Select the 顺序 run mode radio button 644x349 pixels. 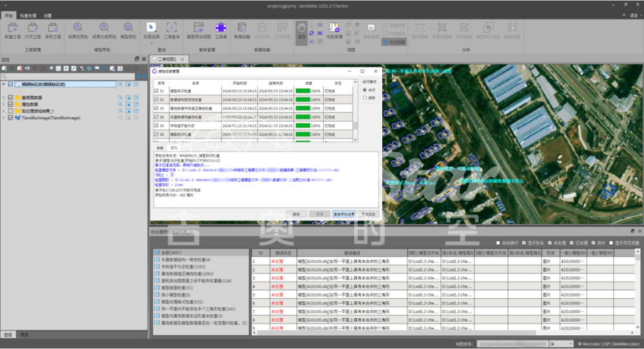(x=365, y=98)
